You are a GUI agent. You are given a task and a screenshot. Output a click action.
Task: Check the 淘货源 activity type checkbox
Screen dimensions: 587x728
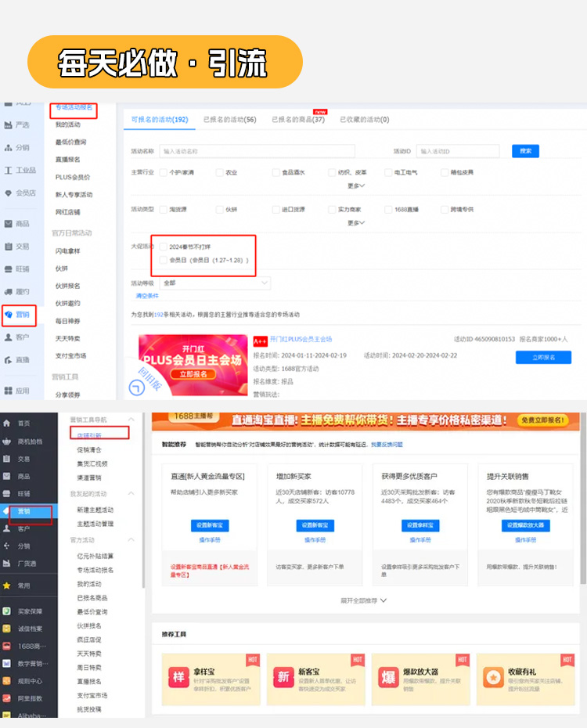pos(164,209)
